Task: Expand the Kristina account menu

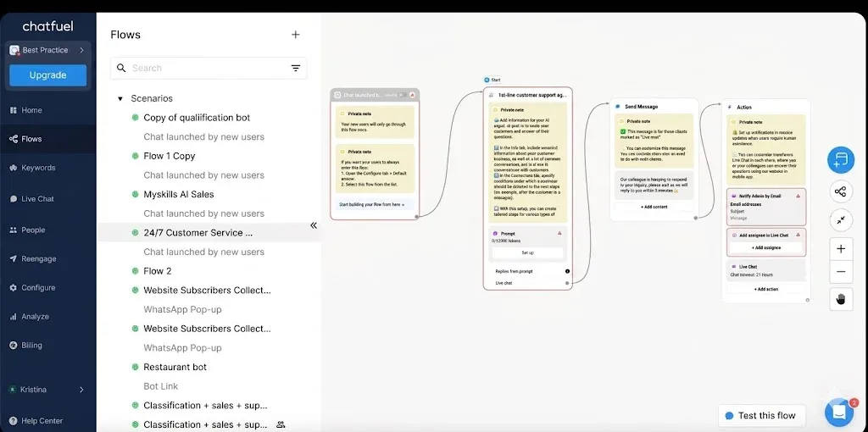Action: tap(47, 390)
